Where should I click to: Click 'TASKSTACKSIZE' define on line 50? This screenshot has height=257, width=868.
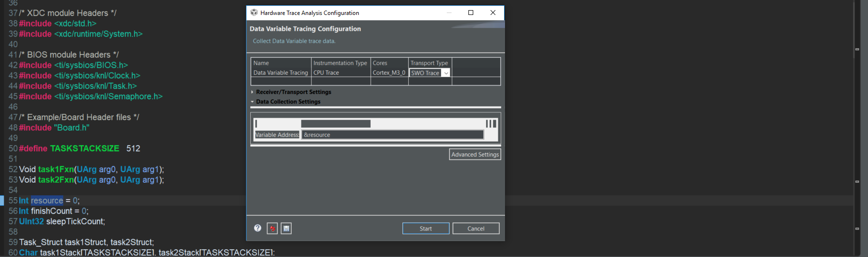click(x=85, y=149)
